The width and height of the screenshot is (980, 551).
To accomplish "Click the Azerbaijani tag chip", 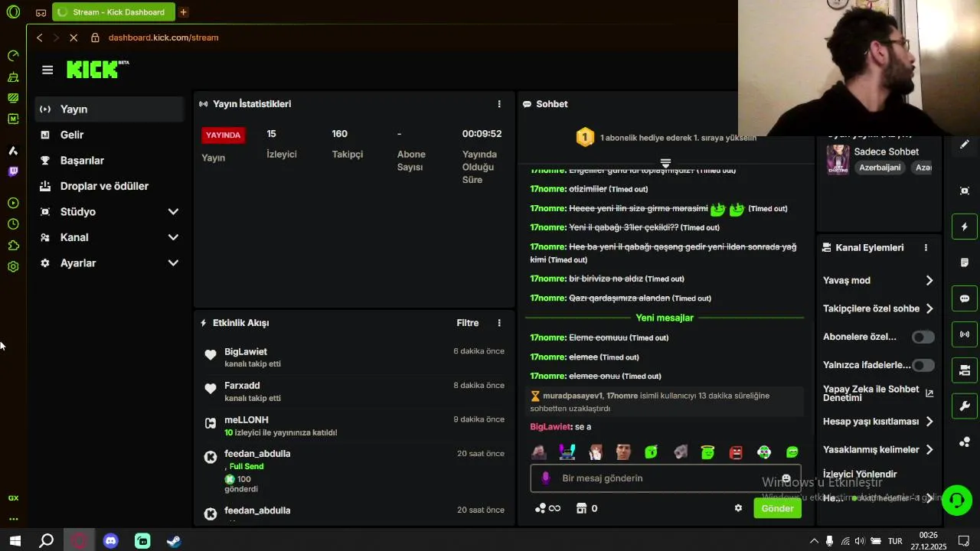I will pyautogui.click(x=880, y=168).
